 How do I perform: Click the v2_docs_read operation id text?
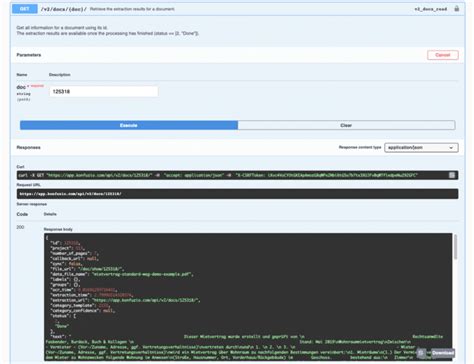430,9
